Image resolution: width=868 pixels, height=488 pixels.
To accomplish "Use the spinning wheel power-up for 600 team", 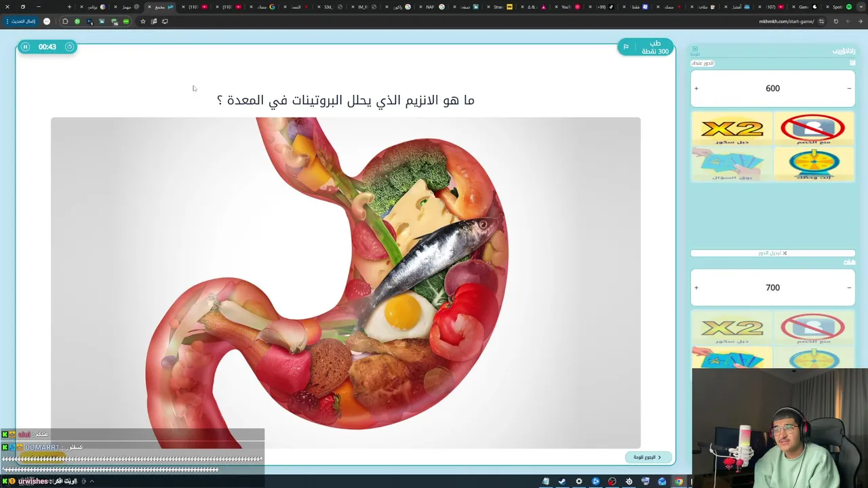I will [x=813, y=164].
